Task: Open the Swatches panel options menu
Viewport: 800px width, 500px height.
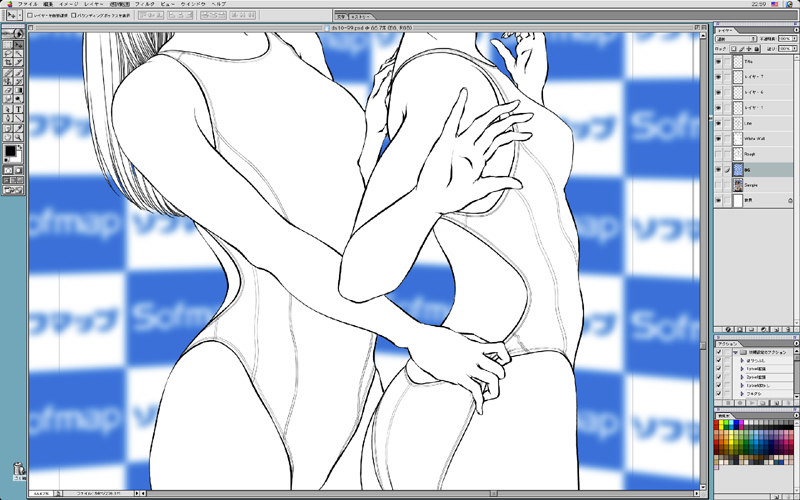Action: tap(796, 415)
